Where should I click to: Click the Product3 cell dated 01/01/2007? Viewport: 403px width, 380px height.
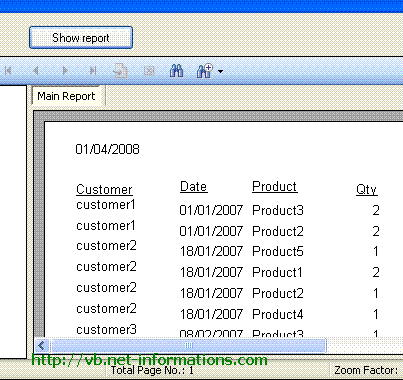pos(278,210)
